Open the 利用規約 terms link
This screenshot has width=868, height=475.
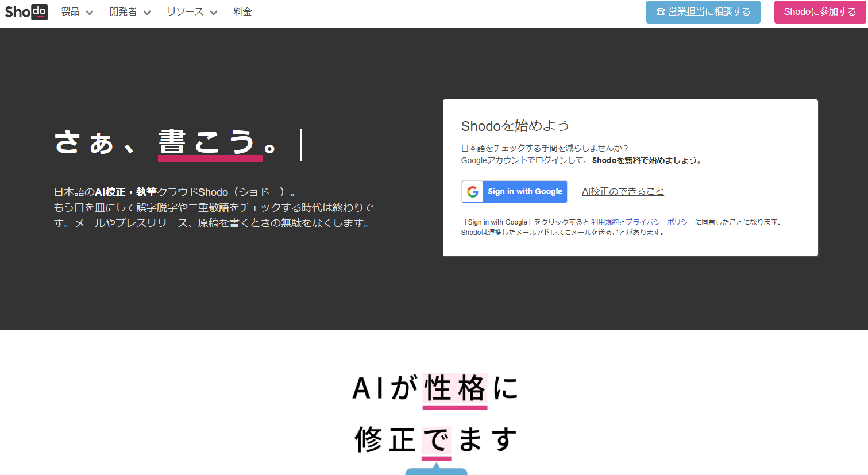[605, 222]
